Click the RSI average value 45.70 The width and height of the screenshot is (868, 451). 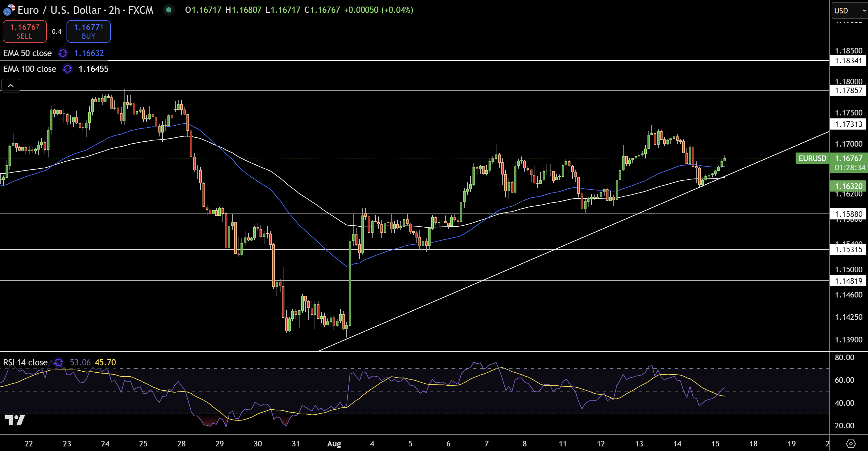click(106, 362)
